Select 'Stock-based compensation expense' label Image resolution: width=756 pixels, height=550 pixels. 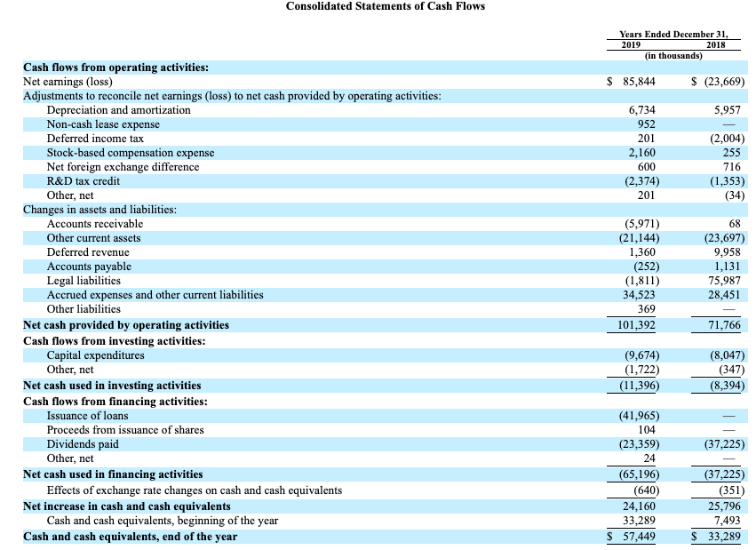(x=131, y=153)
